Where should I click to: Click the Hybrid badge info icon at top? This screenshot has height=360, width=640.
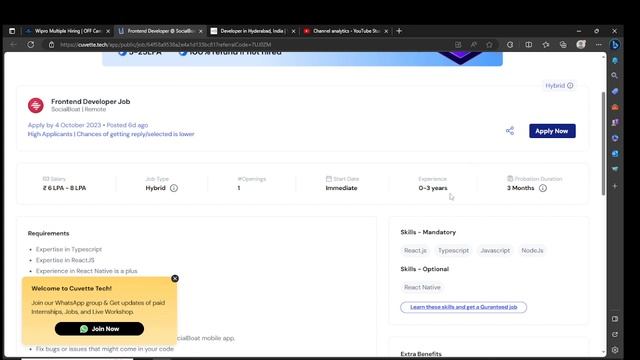[570, 86]
